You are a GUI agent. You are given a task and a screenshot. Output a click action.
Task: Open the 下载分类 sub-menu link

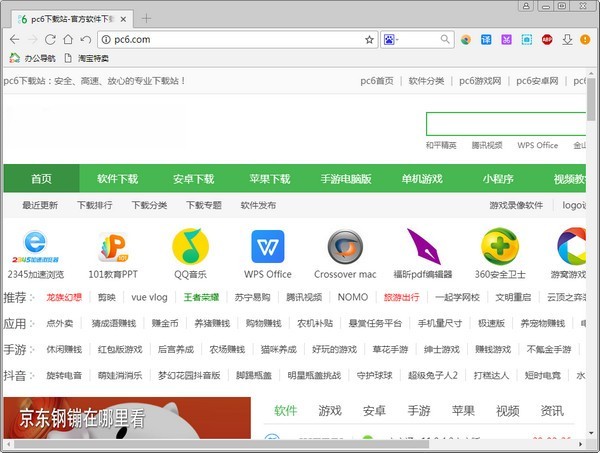149,205
